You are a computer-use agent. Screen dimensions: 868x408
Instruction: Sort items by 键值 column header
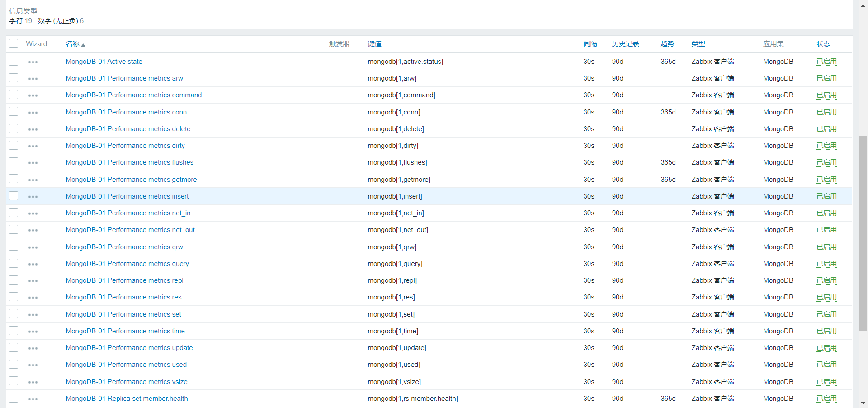[x=374, y=44]
